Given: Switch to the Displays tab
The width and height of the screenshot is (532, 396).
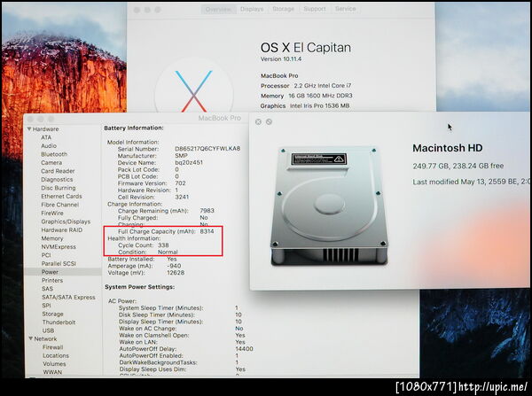Looking at the screenshot, I should click(x=252, y=9).
